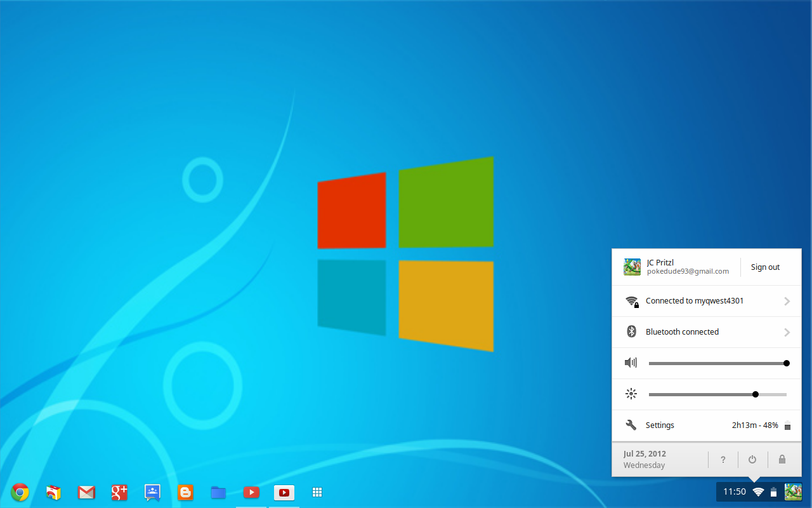Click the battery icon in the system tray
The width and height of the screenshot is (812, 508).
773,492
